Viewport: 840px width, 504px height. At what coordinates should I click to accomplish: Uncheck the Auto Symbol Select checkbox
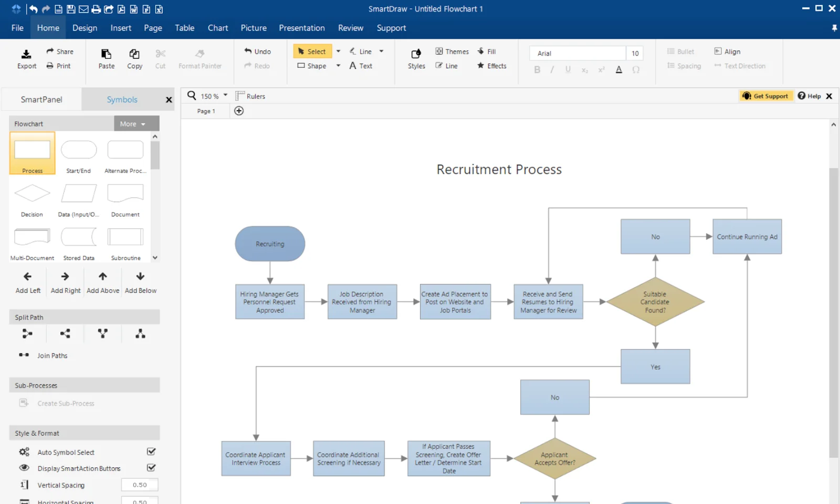click(151, 451)
